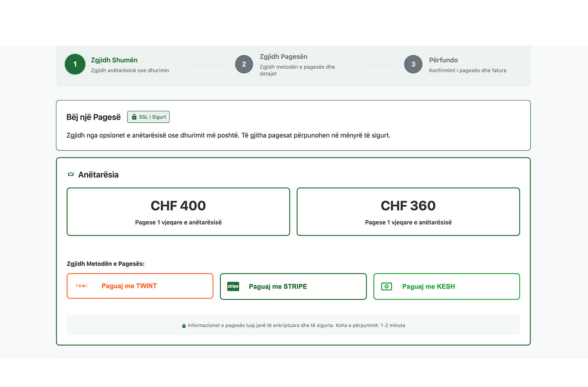Click the Stripe logo icon
This screenshot has height=387, width=588.
(233, 287)
